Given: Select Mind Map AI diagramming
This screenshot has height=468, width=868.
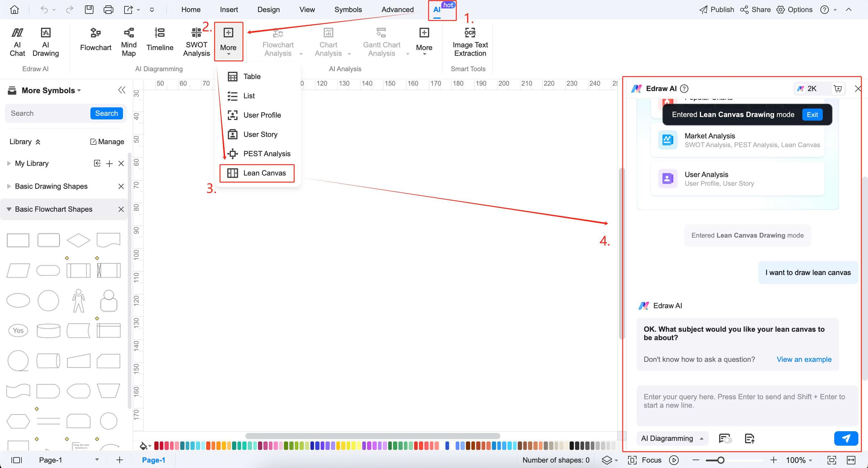Looking at the screenshot, I should click(x=129, y=42).
